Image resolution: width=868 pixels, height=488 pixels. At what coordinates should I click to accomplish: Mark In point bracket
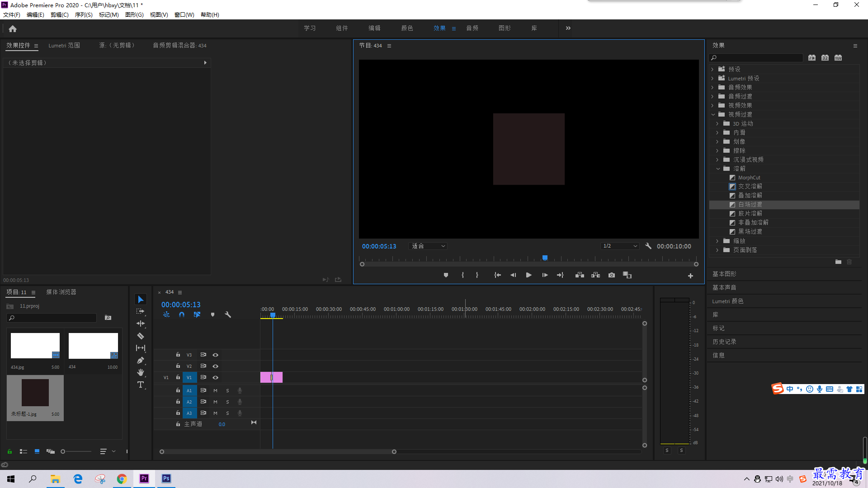pos(462,275)
